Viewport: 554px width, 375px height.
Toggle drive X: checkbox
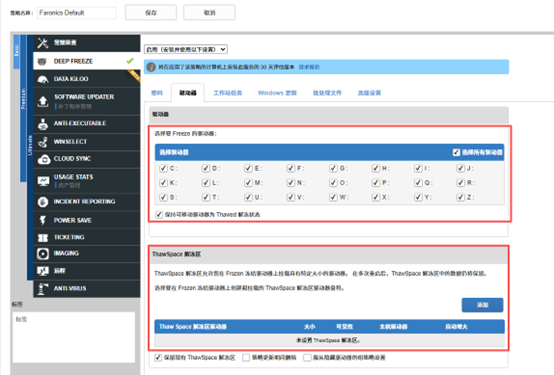(375, 197)
